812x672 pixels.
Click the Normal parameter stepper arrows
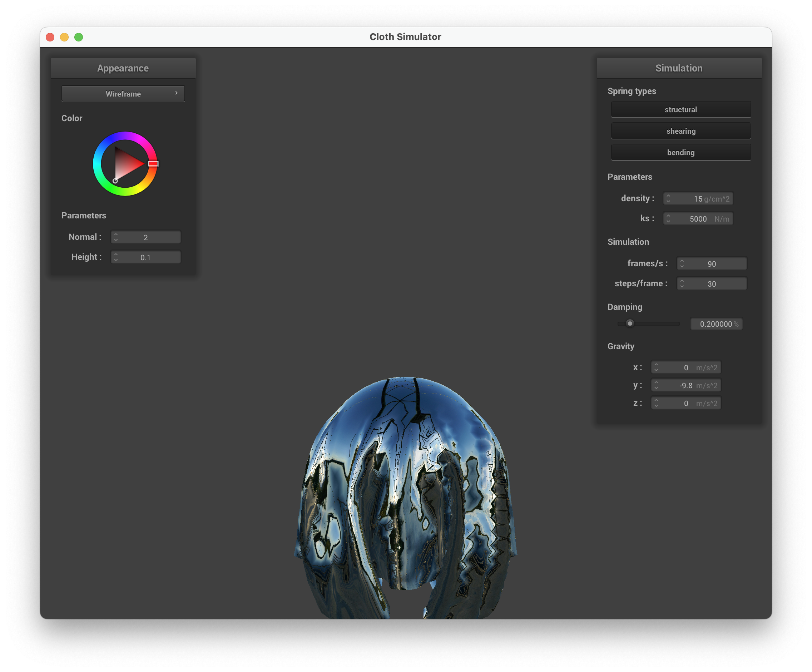click(x=115, y=237)
